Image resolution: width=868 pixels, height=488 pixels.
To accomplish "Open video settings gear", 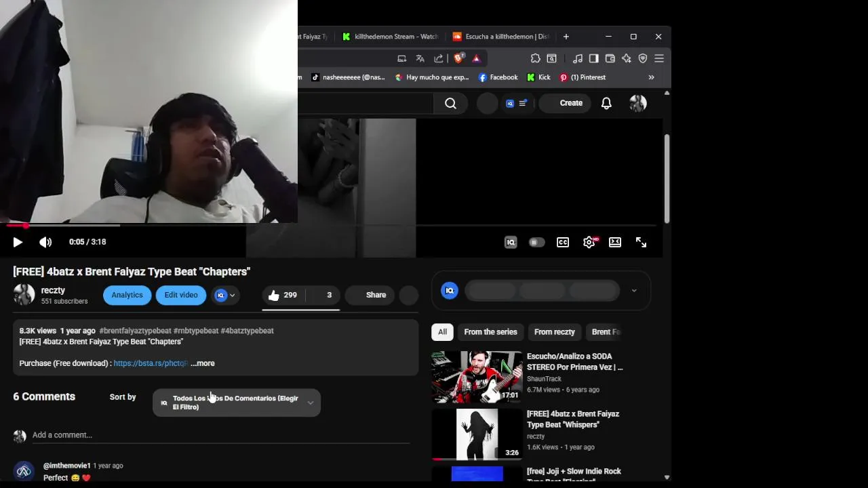I will tap(589, 242).
